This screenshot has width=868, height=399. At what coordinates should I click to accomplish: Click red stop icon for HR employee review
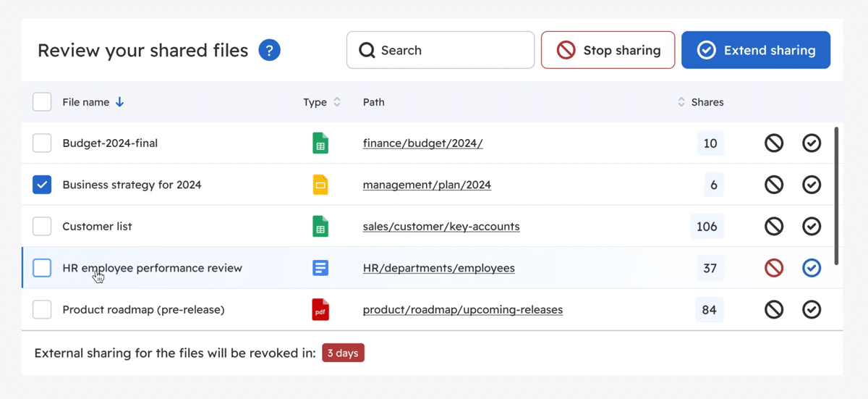(x=774, y=269)
